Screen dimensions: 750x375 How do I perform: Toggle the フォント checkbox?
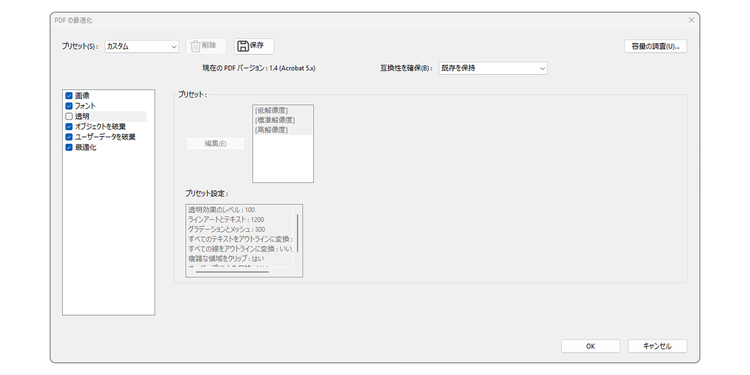click(x=69, y=106)
